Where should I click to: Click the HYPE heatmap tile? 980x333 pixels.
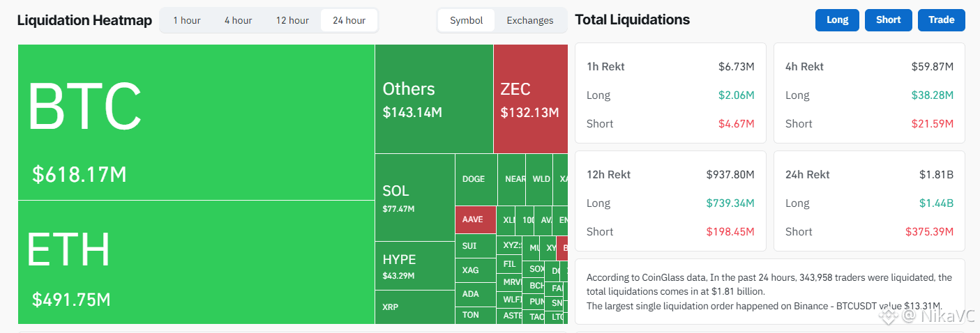[x=415, y=265]
